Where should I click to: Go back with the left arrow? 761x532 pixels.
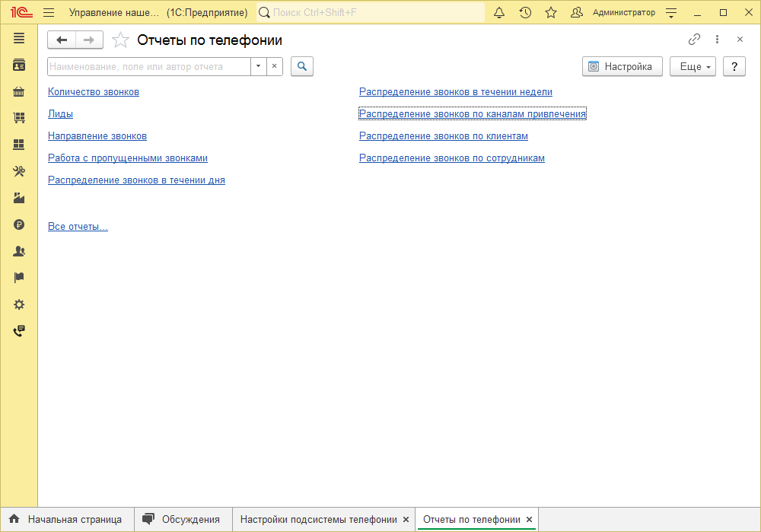pyautogui.click(x=62, y=40)
